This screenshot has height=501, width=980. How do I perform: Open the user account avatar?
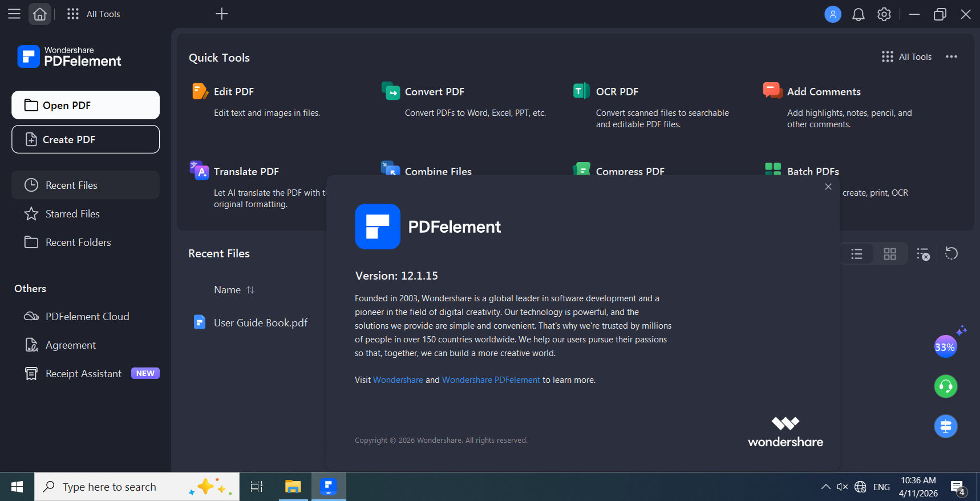point(833,14)
